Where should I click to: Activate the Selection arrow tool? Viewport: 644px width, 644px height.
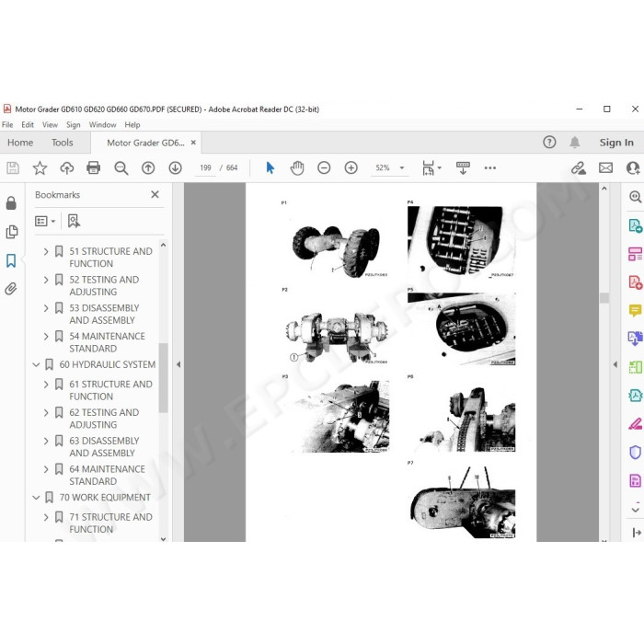pyautogui.click(x=270, y=167)
